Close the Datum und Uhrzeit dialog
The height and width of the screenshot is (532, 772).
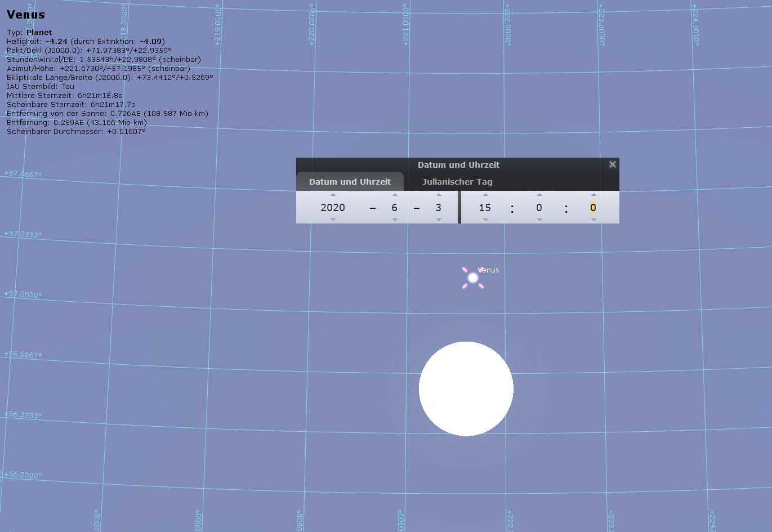click(x=613, y=164)
